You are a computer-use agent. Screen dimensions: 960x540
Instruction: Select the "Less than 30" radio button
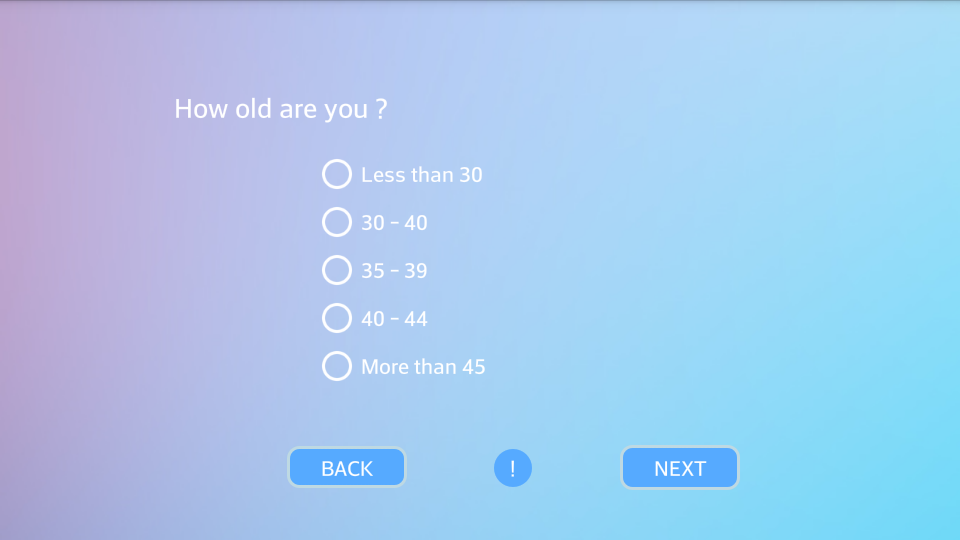coord(337,174)
